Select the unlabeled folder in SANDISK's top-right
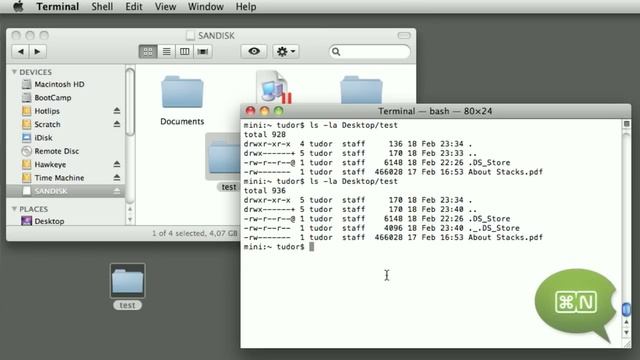Viewport: 640px width, 360px height. click(x=361, y=90)
